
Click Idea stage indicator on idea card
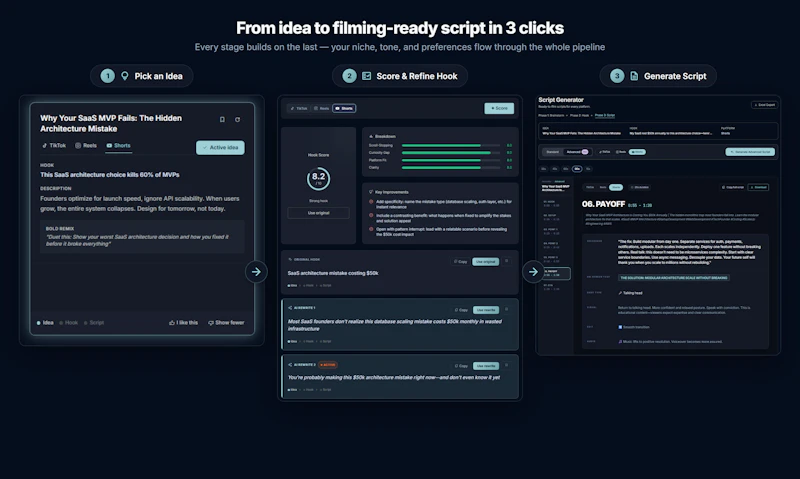[x=45, y=322]
